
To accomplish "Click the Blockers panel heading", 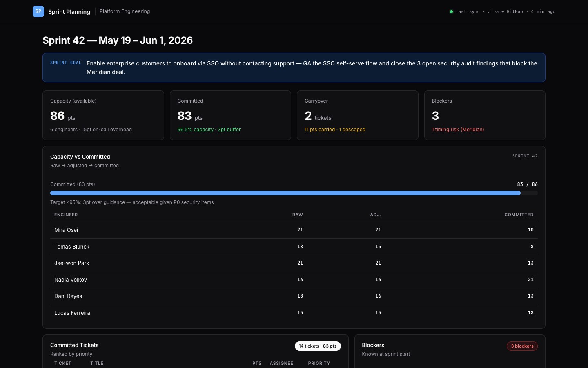I will click(x=373, y=345).
